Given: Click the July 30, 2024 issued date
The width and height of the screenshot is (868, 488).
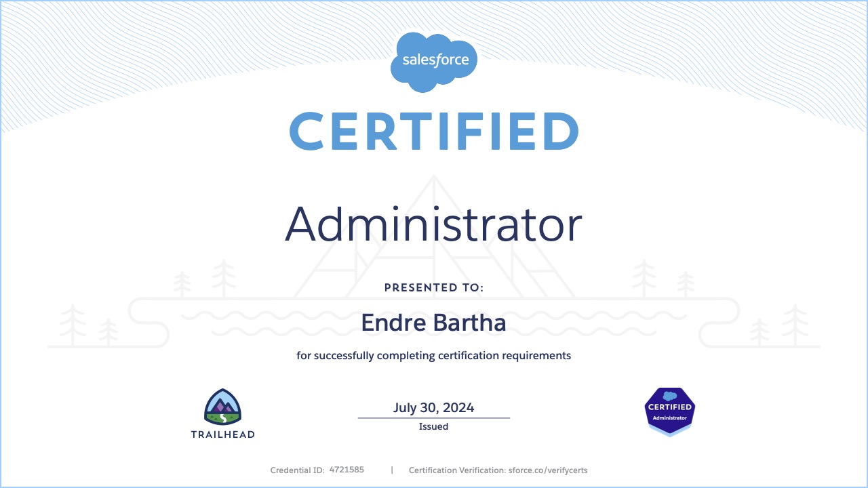Looking at the screenshot, I should click(434, 407).
